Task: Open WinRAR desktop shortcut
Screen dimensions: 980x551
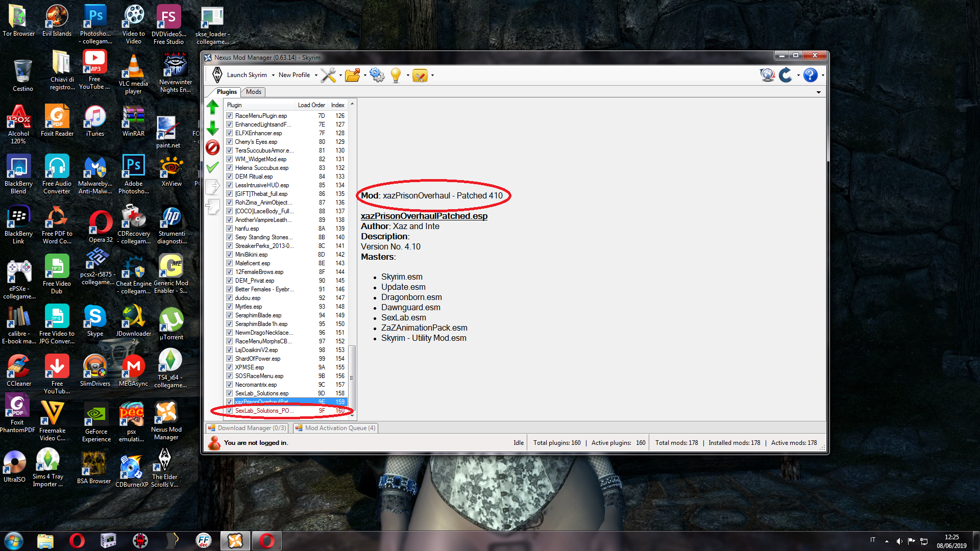Action: 133,121
